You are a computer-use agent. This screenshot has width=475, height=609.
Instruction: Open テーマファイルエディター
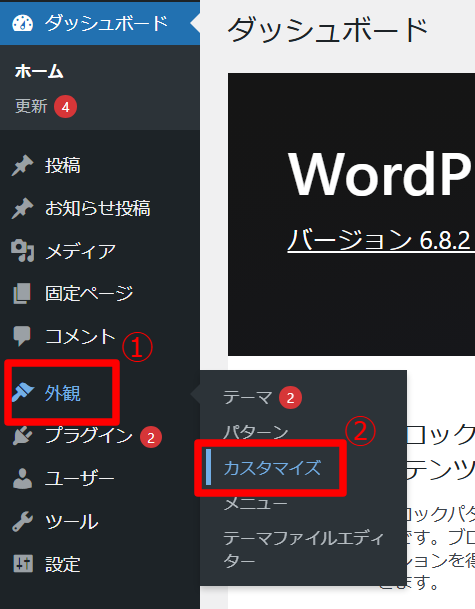(x=303, y=549)
